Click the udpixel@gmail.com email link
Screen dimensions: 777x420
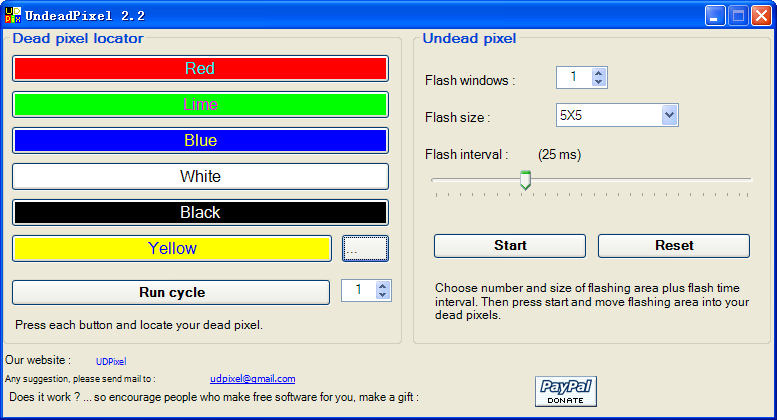[252, 379]
